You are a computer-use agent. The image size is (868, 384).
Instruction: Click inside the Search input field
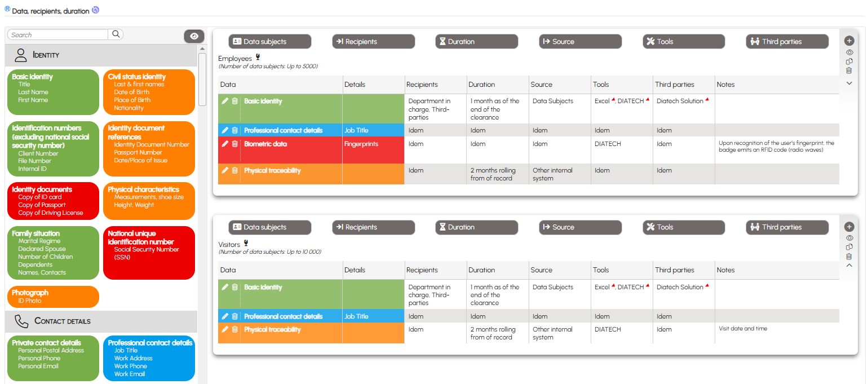(x=57, y=35)
